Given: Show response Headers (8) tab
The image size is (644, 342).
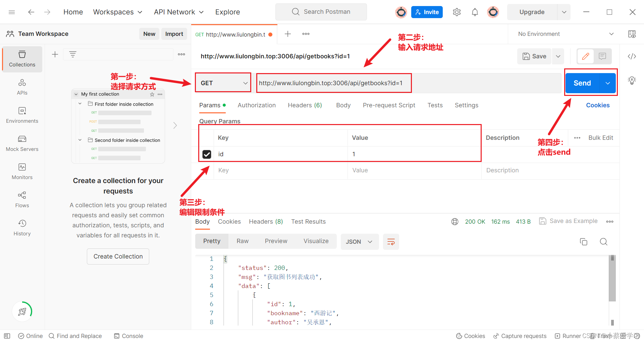Looking at the screenshot, I should point(266,222).
